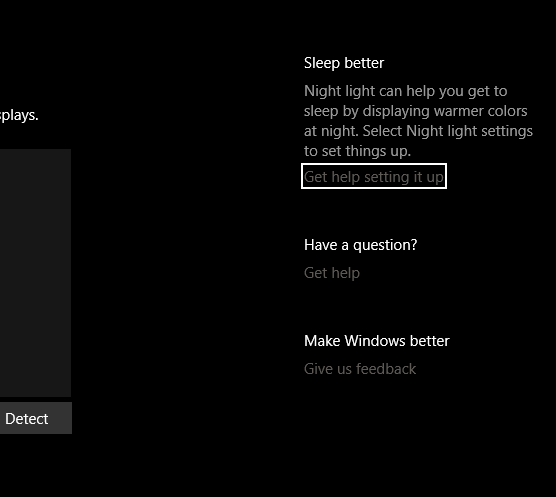556x497 pixels.
Task: Click the 'Get help' link
Action: pyautogui.click(x=332, y=273)
